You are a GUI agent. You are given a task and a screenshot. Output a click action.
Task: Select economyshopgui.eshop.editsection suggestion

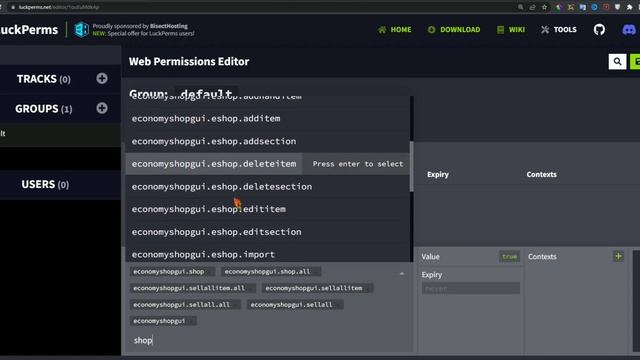(x=267, y=232)
